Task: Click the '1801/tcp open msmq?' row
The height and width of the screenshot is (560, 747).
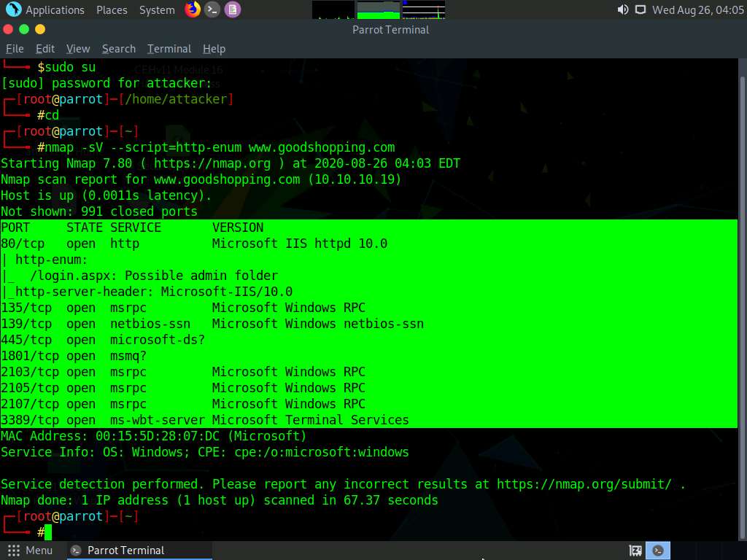Action: click(x=74, y=356)
